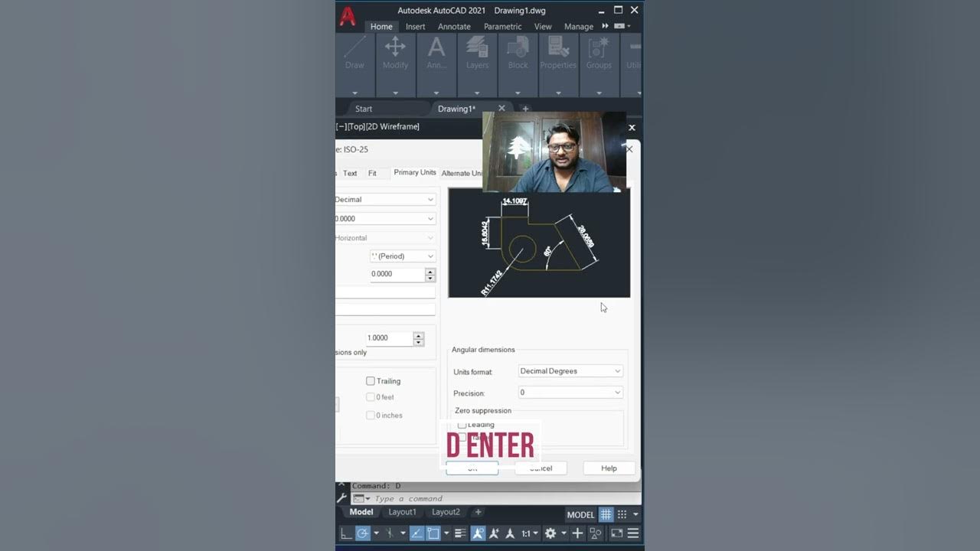The image size is (980, 551).
Task: Toggle Isometric Drafting in status bar
Action: [390, 533]
